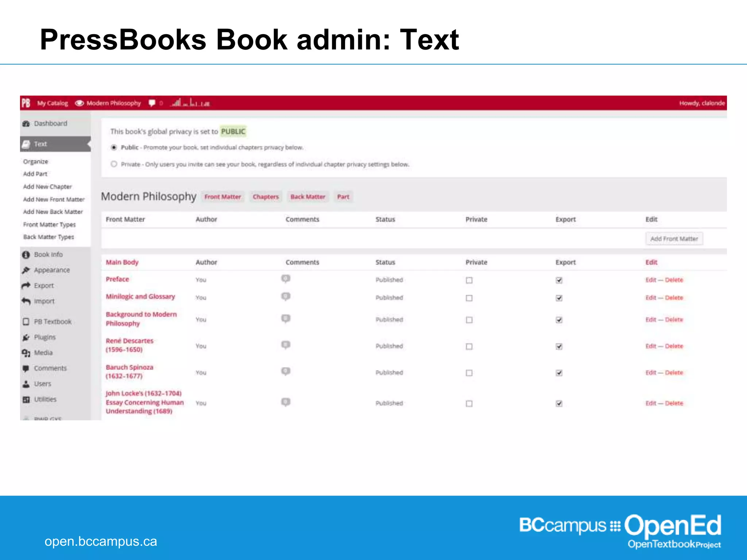This screenshot has width=747, height=560.
Task: Click the Plugins plug icon
Action: pyautogui.click(x=26, y=337)
